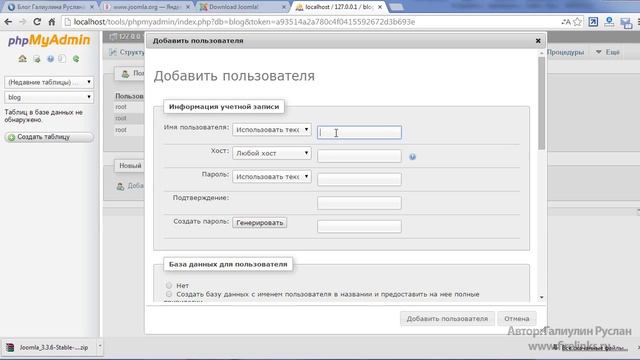Click the user icon beside Добавить link behind the dialog
Screen dimensions: 640x360
(120, 186)
